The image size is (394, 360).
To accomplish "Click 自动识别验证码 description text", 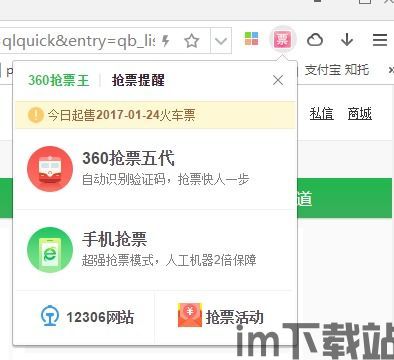I will [166, 179].
